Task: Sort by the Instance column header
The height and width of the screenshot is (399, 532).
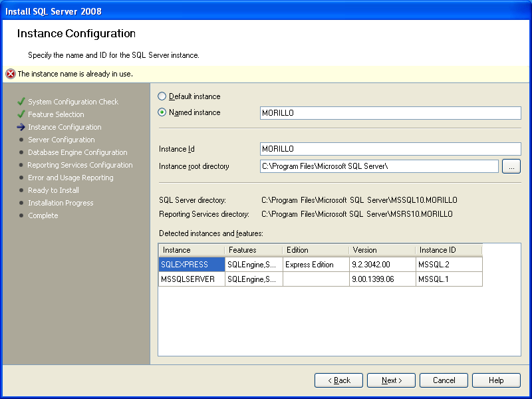Action: [192, 250]
